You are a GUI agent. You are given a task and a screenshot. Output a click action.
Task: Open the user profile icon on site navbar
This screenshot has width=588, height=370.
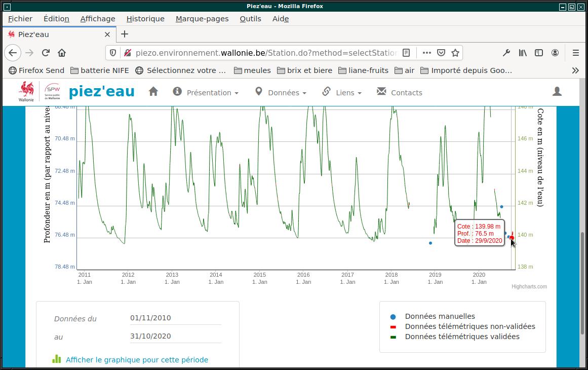coord(557,91)
